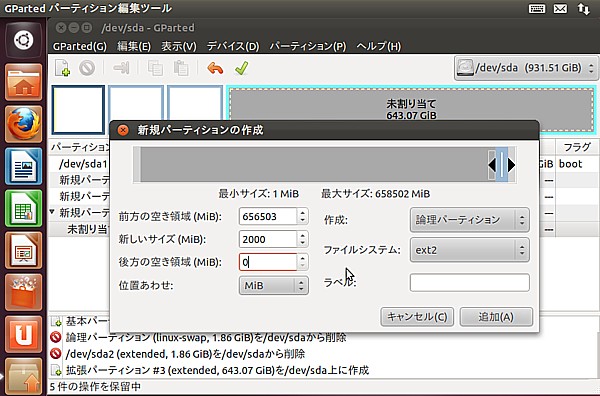Click the フラグ column header

coord(577,147)
